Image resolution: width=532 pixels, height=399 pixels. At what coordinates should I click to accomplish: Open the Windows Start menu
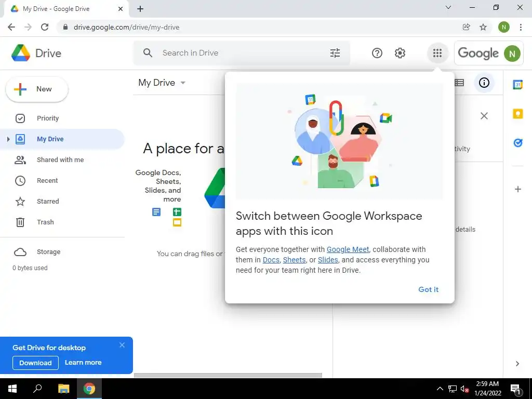[12, 389]
